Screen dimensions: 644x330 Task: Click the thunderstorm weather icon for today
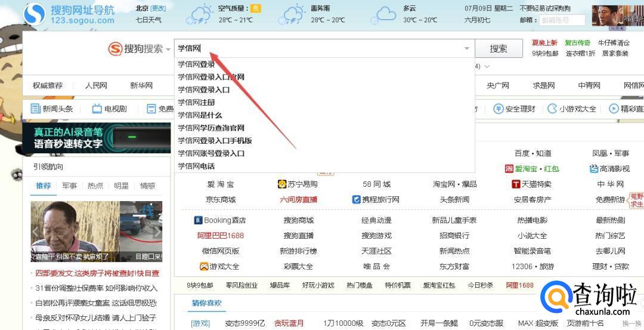tap(200, 15)
